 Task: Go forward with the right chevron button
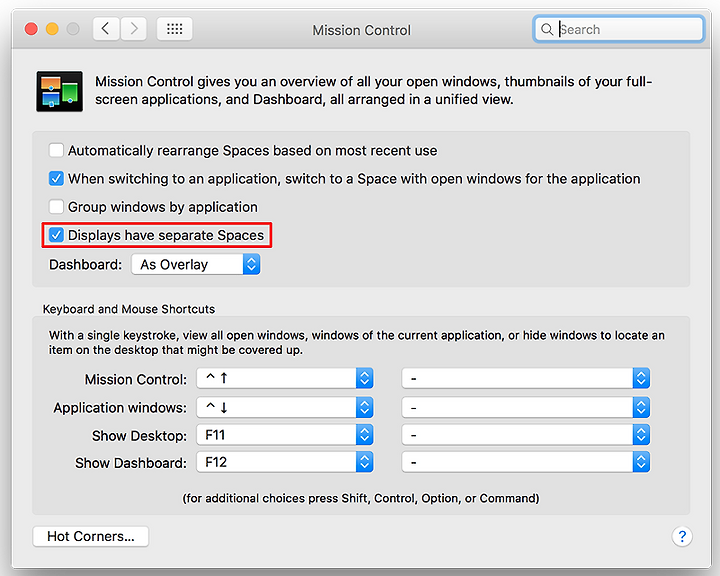tap(134, 29)
